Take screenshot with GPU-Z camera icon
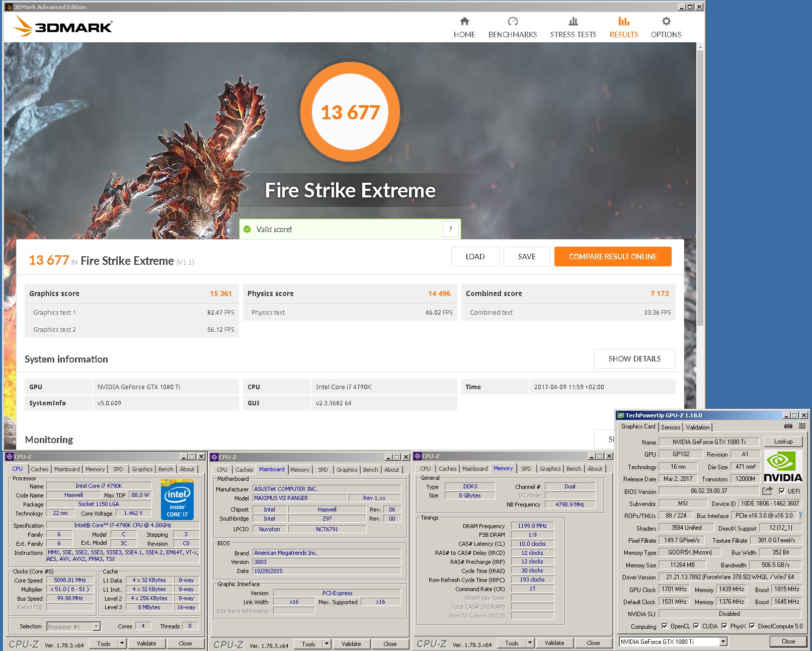The height and width of the screenshot is (651, 812). [788, 426]
